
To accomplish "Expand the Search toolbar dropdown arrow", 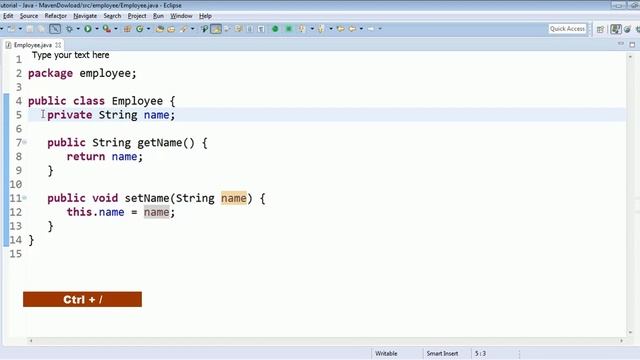I will pyautogui.click(x=193, y=29).
